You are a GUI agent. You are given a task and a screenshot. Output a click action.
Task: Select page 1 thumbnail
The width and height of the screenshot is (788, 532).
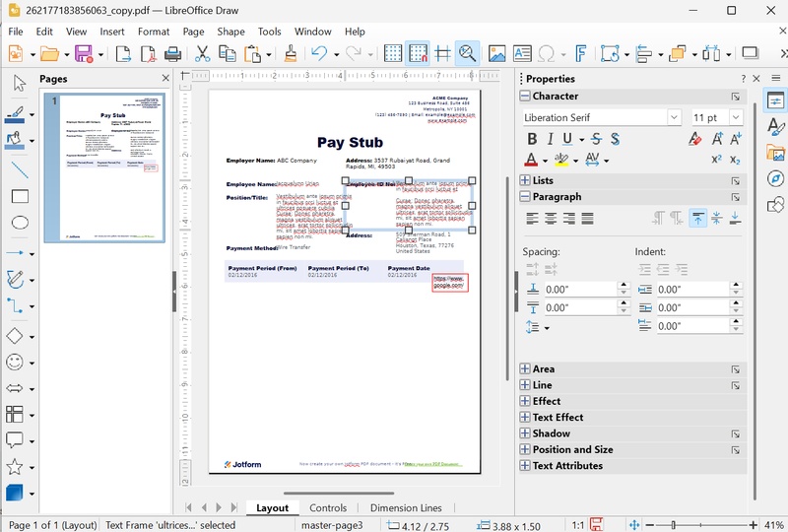click(x=104, y=167)
